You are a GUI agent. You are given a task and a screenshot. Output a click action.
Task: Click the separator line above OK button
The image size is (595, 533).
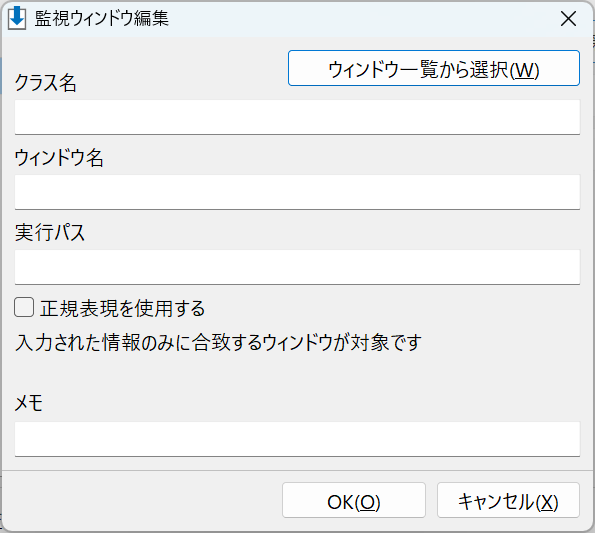point(297,471)
